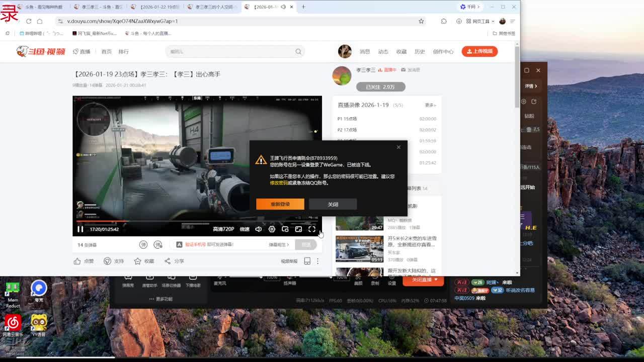The image size is (644, 362).
Task: Open the 倍速 playback speed menu
Action: pyautogui.click(x=245, y=229)
